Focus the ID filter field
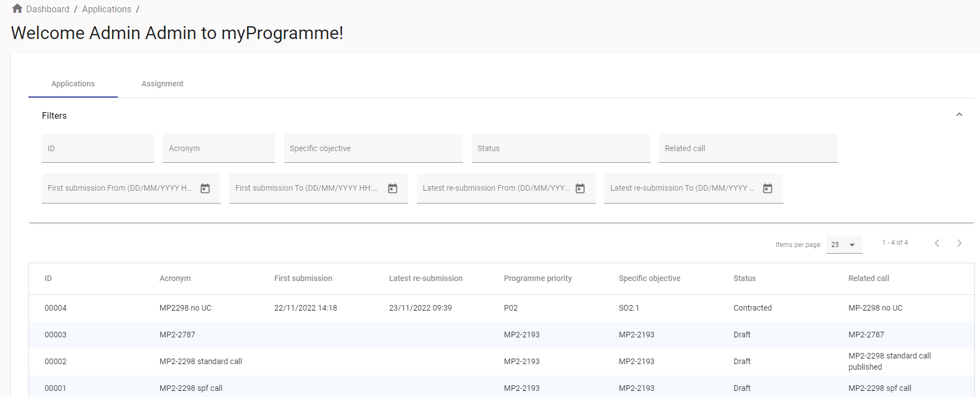 point(98,148)
